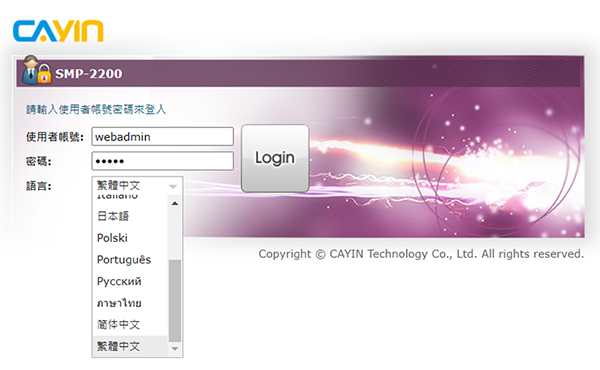Click the CAYIN Technology copyright text
Screen dimensions: 600x370
click(421, 254)
